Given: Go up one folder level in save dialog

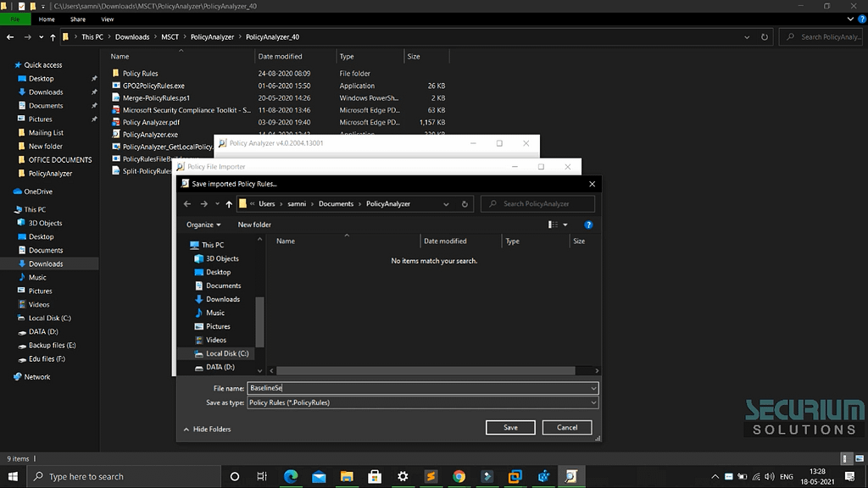Looking at the screenshot, I should point(229,204).
